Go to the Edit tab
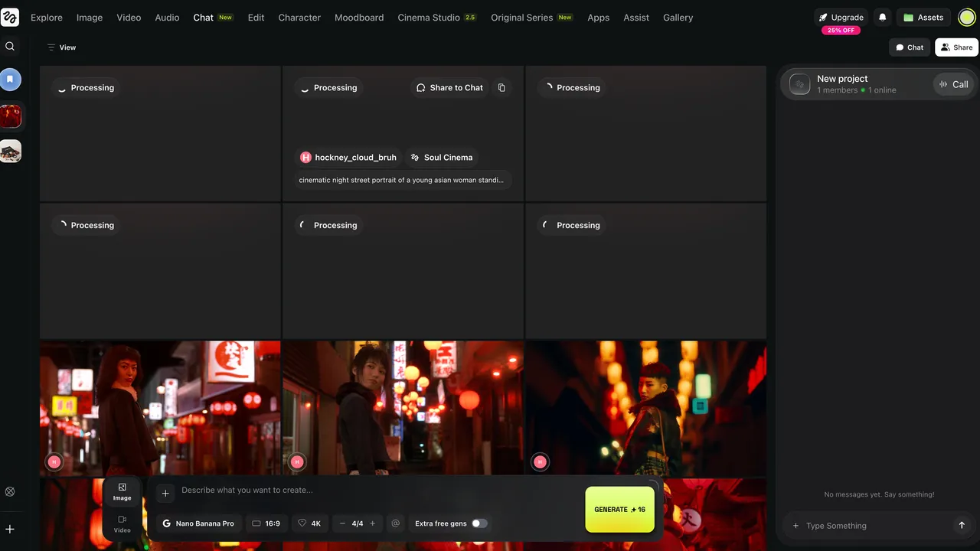Image resolution: width=980 pixels, height=551 pixels. point(256,17)
